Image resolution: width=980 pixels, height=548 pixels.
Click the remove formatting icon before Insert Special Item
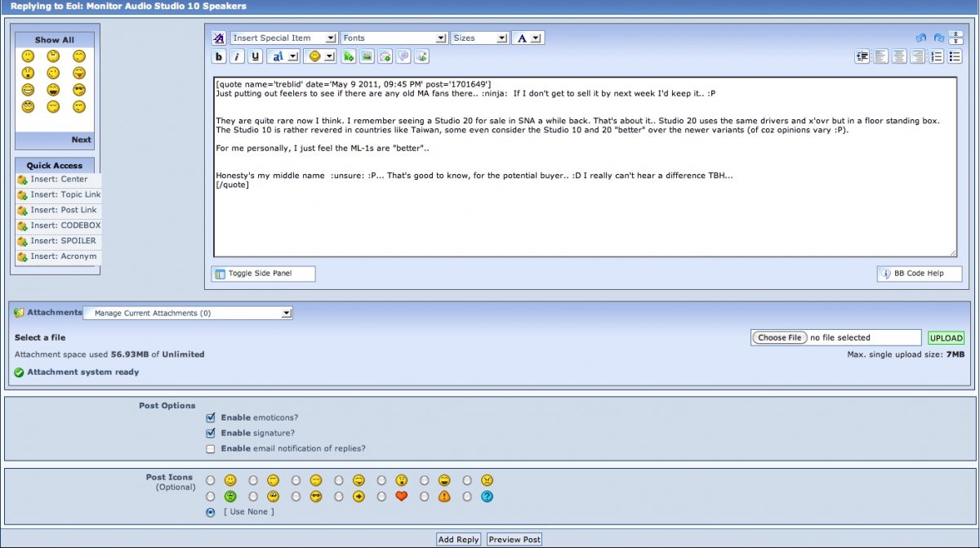click(x=219, y=38)
